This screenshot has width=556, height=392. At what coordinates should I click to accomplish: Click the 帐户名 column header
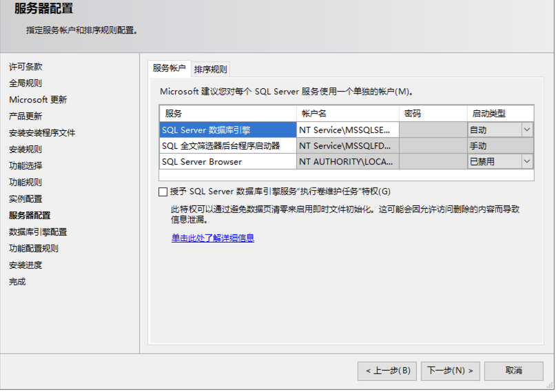pos(347,114)
